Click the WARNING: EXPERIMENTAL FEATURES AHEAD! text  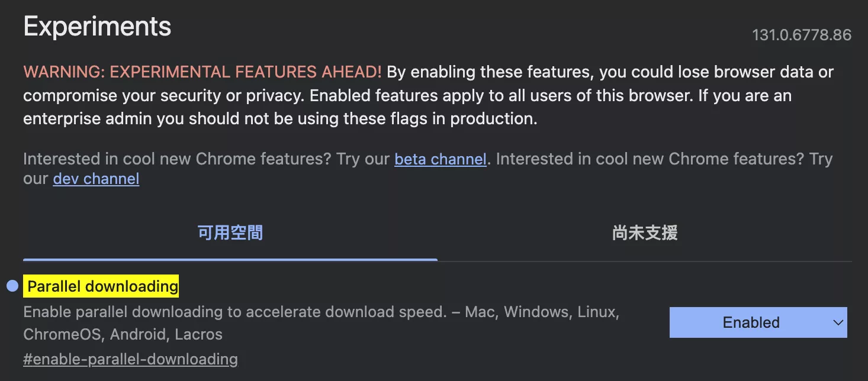202,72
